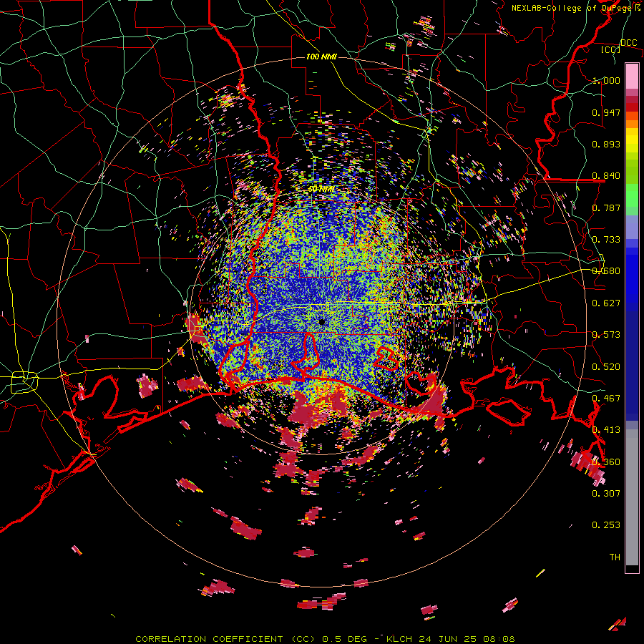Click the 0.307 scale value

(606, 494)
